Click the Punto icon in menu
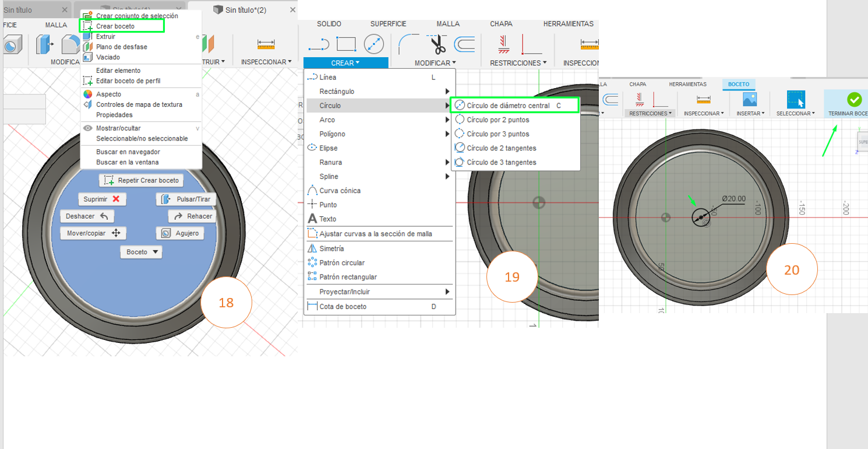The image size is (868, 449). coord(312,205)
